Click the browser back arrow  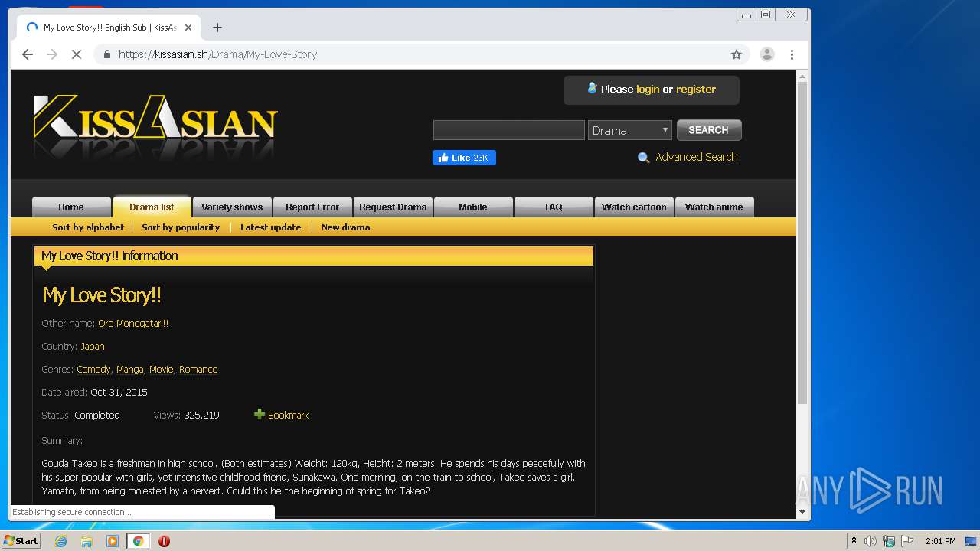(28, 54)
